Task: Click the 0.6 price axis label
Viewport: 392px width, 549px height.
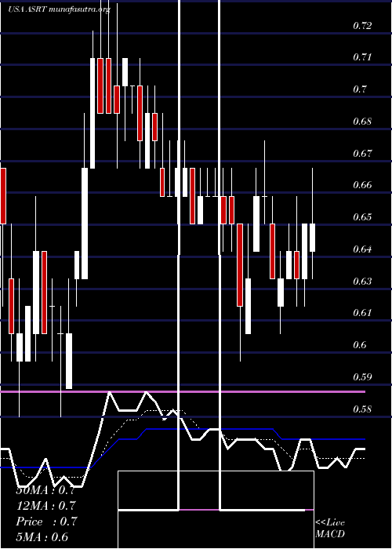Action: click(x=360, y=345)
